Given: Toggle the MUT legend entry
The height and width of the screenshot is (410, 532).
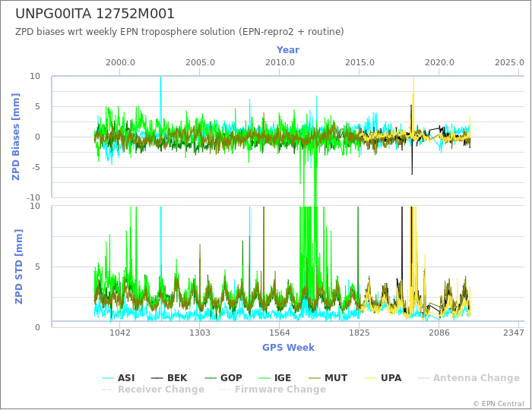Looking at the screenshot, I should coord(328,378).
